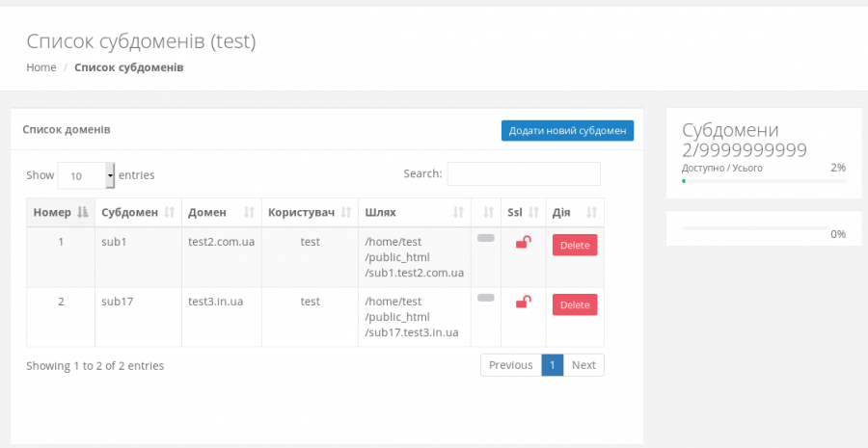Go to Previous page of entries
The width and height of the screenshot is (868, 448).
510,365
